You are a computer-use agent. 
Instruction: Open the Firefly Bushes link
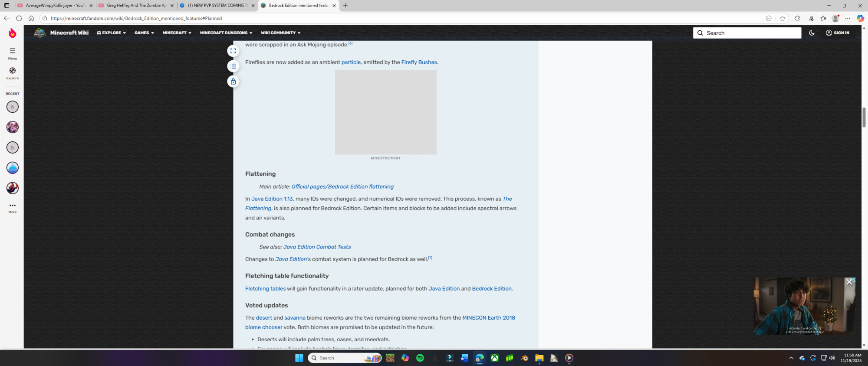pyautogui.click(x=419, y=62)
